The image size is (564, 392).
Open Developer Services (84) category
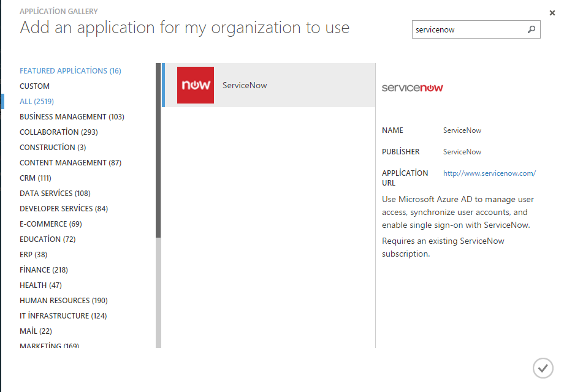tap(64, 209)
